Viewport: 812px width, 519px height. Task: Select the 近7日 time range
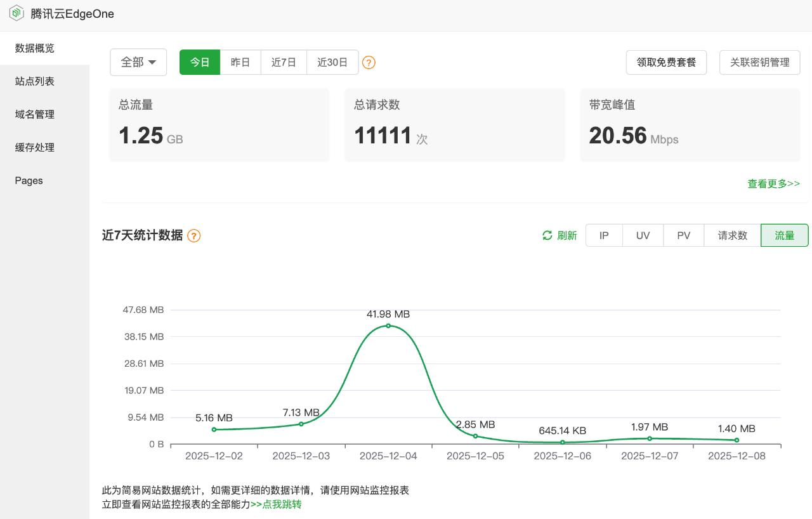click(284, 62)
